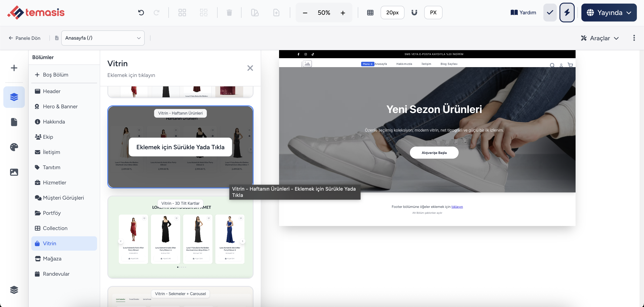Open the Yardım help link
This screenshot has height=307, width=644.
(523, 13)
